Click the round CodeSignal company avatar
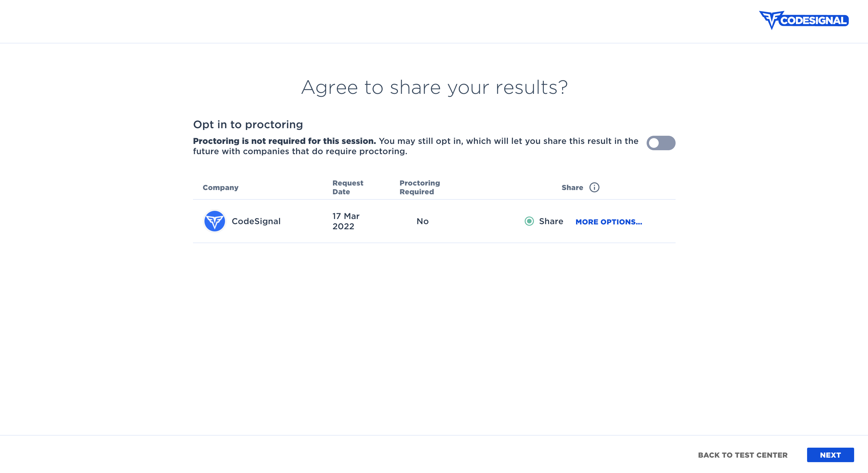 pos(214,221)
